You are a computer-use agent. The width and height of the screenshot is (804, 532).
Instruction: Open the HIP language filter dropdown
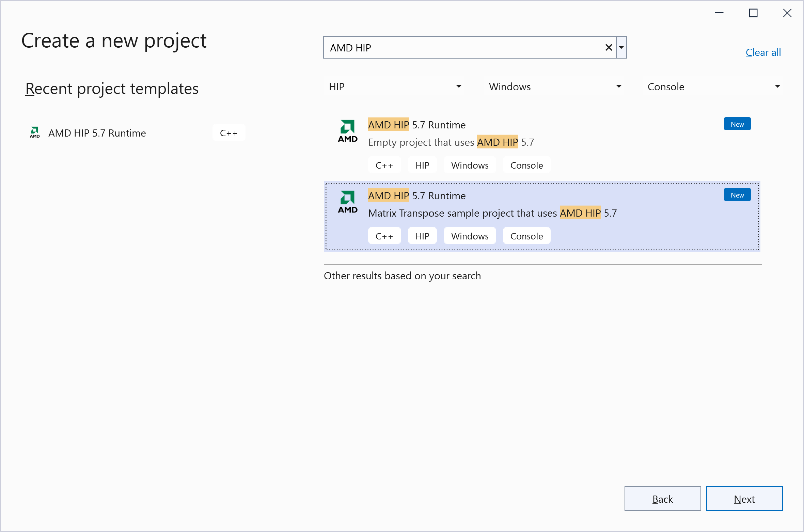pyautogui.click(x=395, y=87)
